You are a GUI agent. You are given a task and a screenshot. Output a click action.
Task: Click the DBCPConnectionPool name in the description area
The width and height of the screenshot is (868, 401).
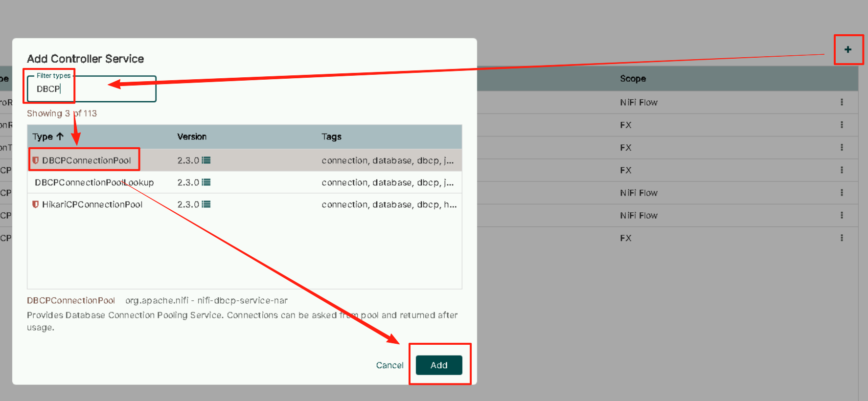[x=71, y=300]
